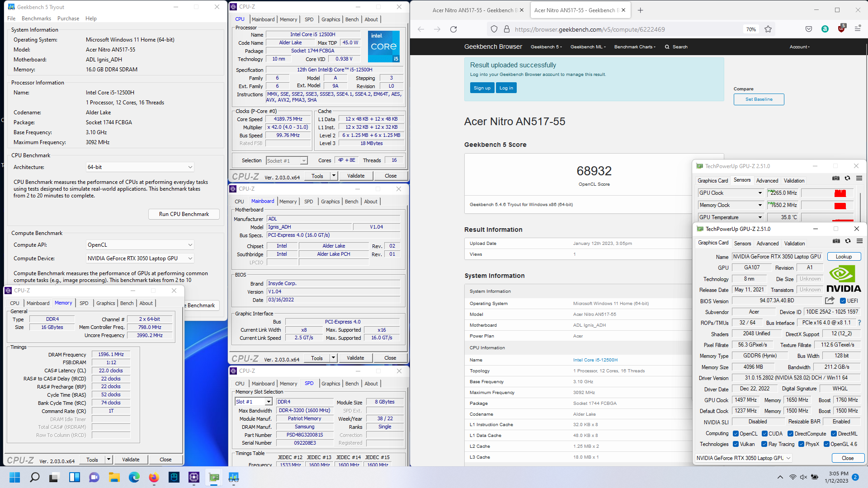Open Pocket icon in browser toolbar
This screenshot has width=868, height=488.
tap(809, 29)
